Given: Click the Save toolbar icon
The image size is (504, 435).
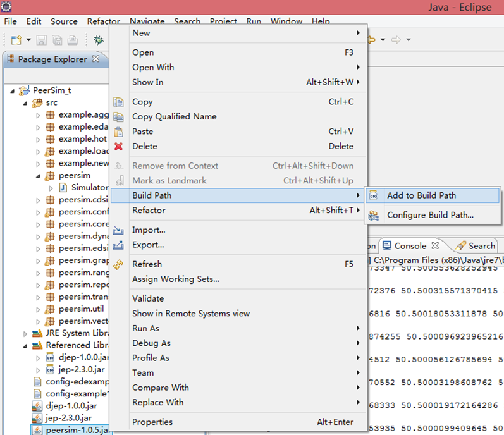Looking at the screenshot, I should tap(41, 40).
